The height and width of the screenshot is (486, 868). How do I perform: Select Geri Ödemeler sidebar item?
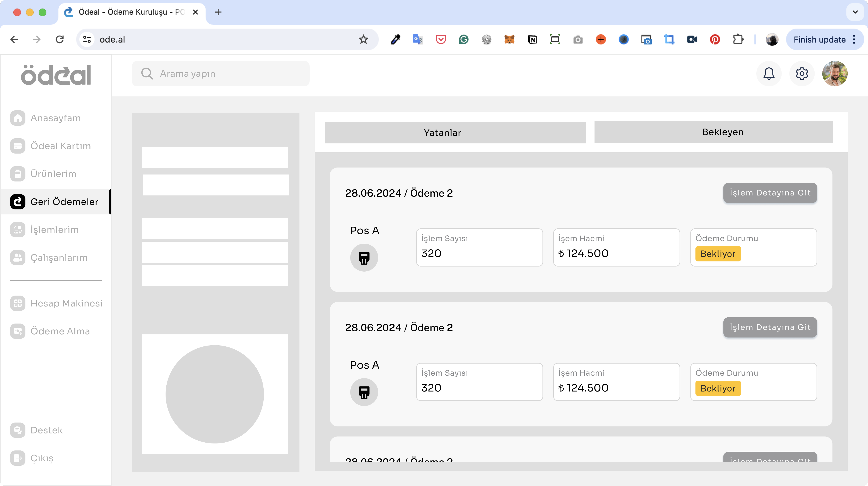(x=56, y=202)
